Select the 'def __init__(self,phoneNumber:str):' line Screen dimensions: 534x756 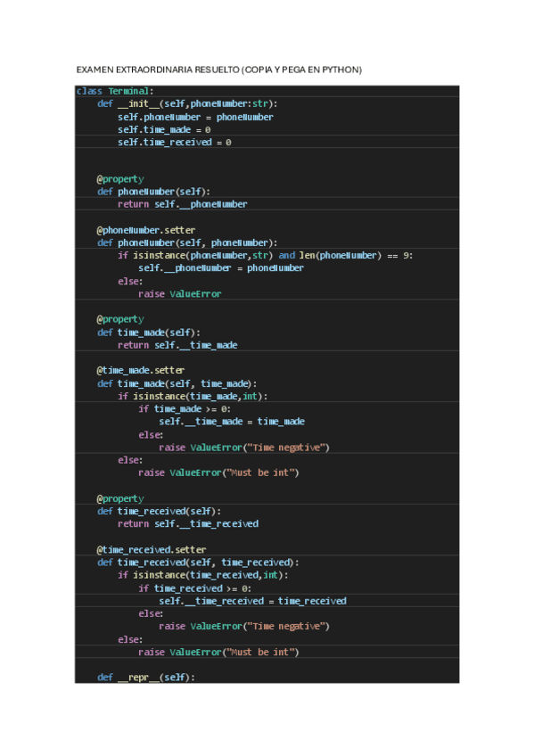(187, 103)
